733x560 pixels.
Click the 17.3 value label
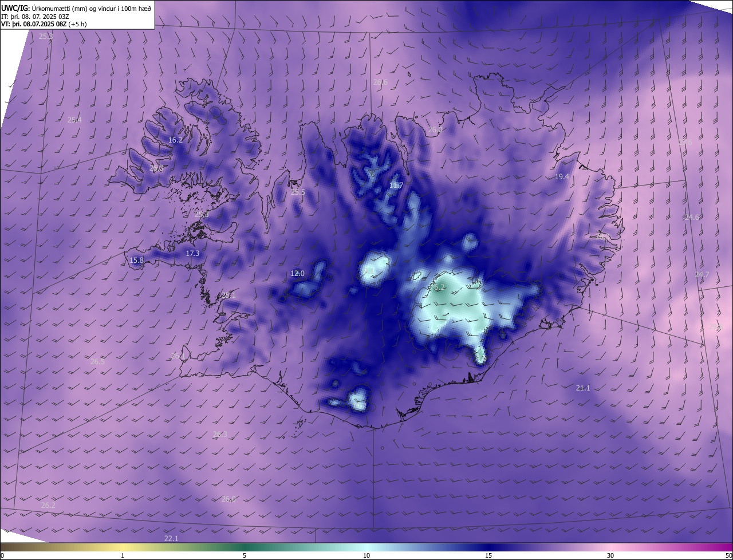[192, 253]
